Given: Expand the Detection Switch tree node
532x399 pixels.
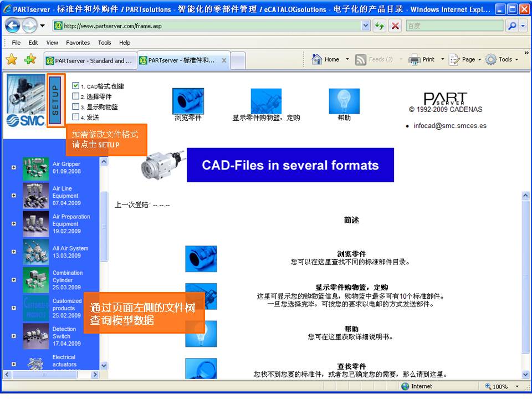Looking at the screenshot, I should 13,336.
